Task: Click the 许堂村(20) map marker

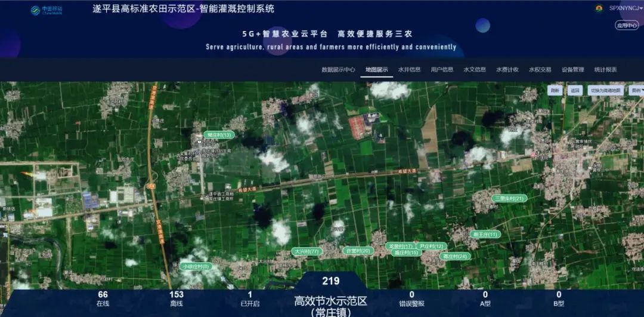Action: point(359,251)
